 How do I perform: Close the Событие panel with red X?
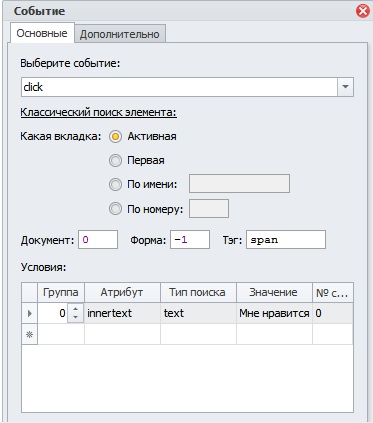(363, 11)
